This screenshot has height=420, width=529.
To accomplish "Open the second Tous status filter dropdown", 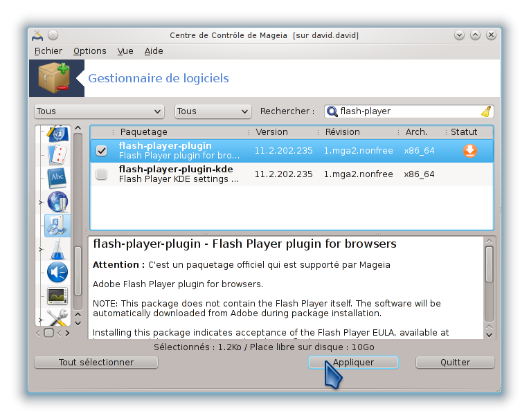I will click(213, 111).
